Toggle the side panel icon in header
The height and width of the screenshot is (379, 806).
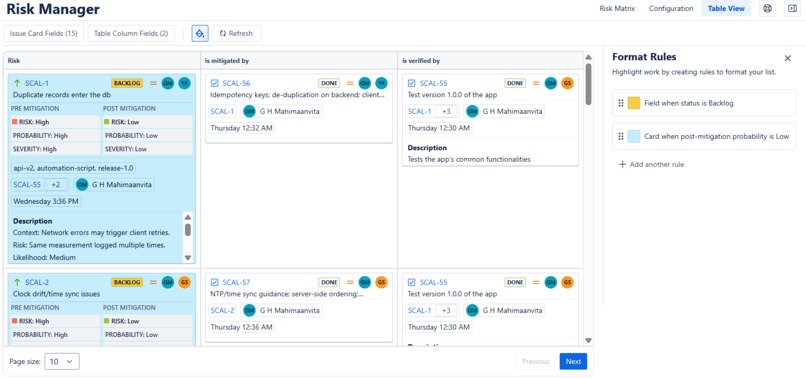(793, 8)
